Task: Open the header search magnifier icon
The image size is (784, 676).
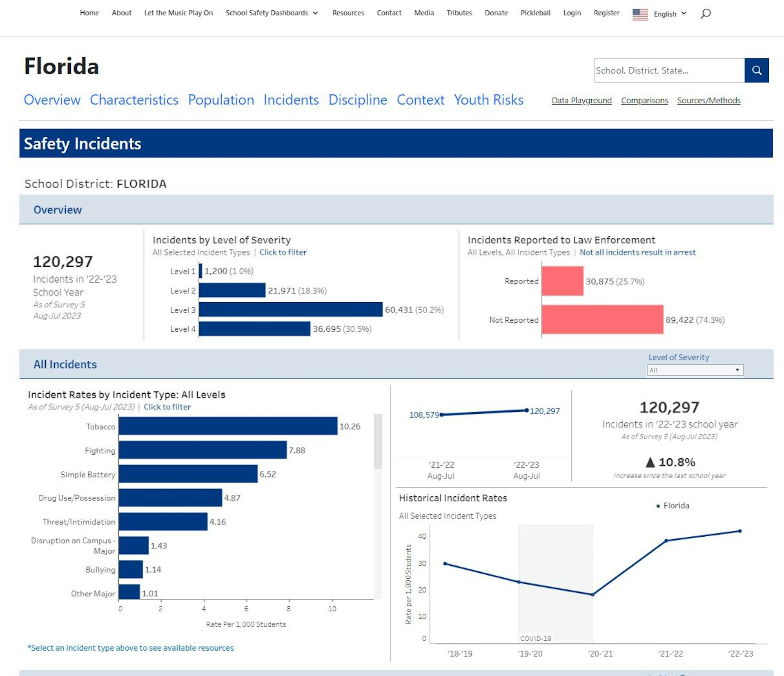Action: point(706,13)
